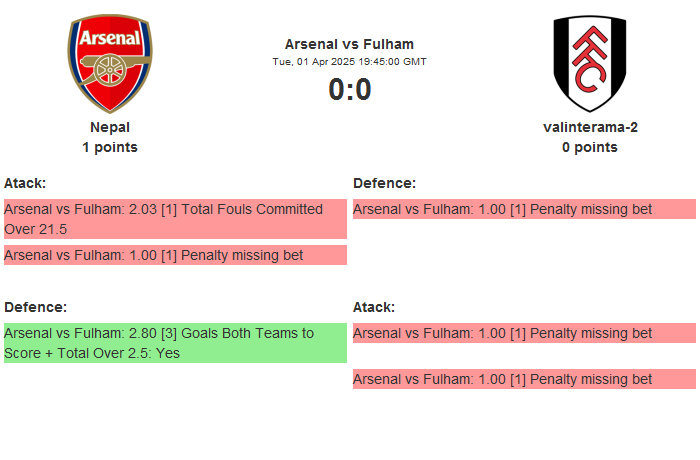
Task: Select first Penalty missing bet in valinterama-2's Atack
Action: point(524,333)
